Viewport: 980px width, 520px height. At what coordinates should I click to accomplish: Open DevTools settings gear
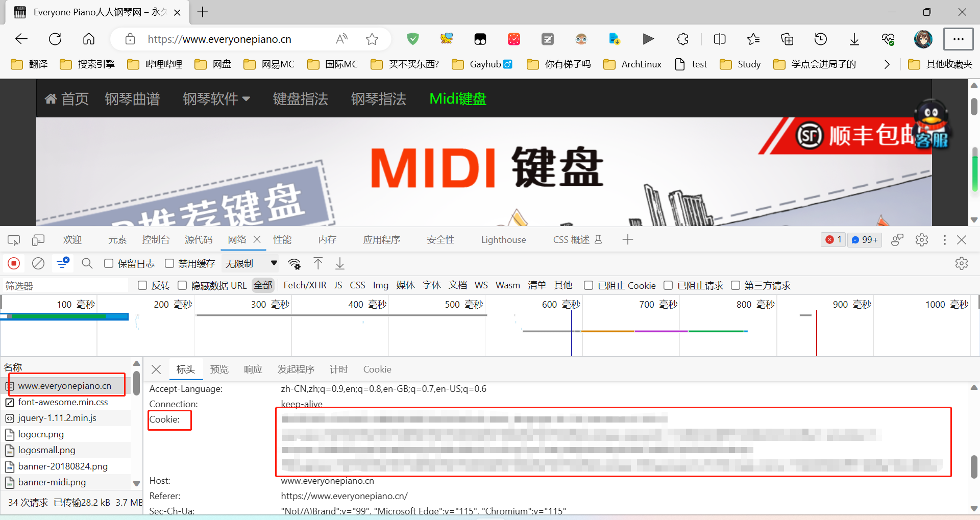coord(922,240)
